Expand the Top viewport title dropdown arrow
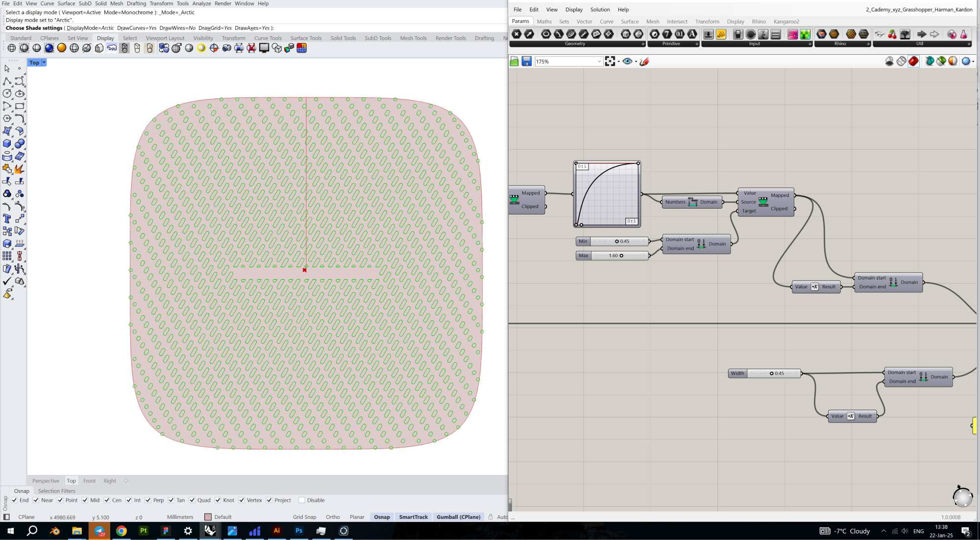The height and width of the screenshot is (540, 980). [44, 62]
